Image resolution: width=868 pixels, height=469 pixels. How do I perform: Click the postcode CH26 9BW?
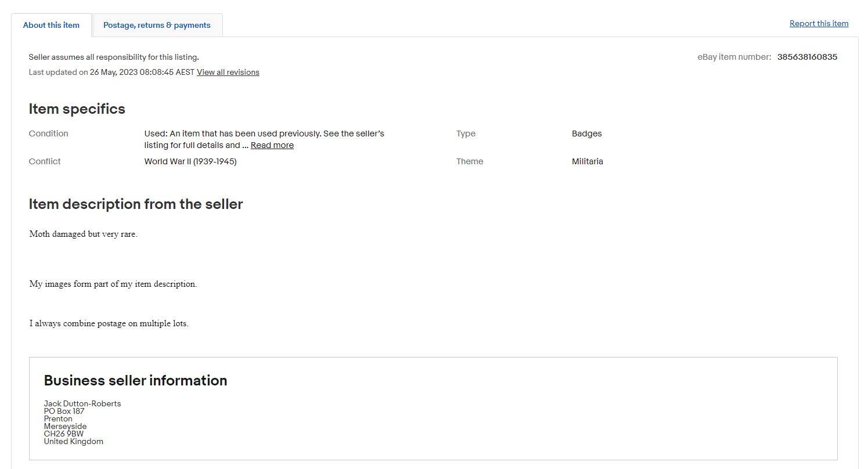point(63,434)
